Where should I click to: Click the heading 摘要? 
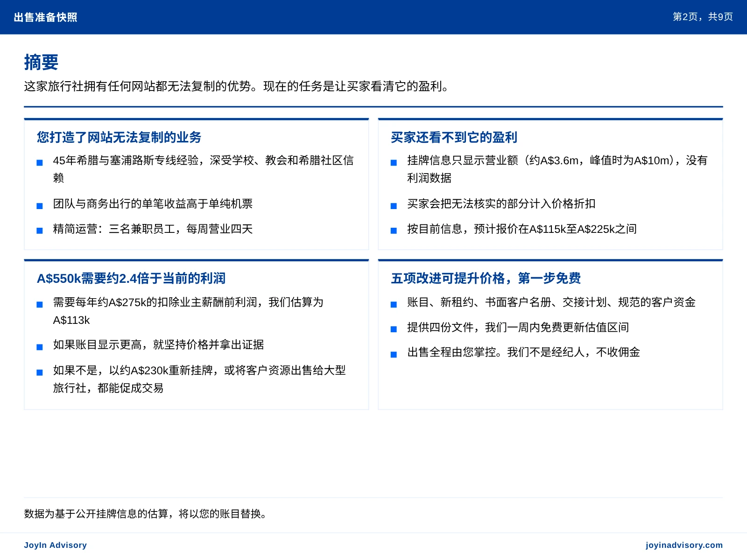[x=41, y=62]
